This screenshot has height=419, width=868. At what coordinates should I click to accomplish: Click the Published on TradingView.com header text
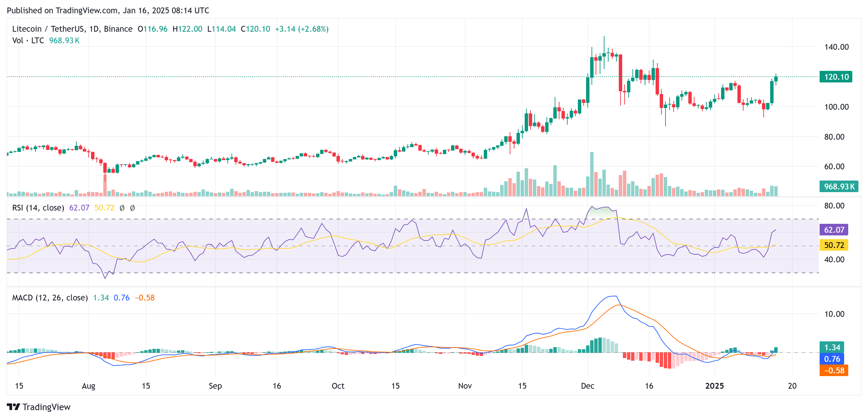108,11
